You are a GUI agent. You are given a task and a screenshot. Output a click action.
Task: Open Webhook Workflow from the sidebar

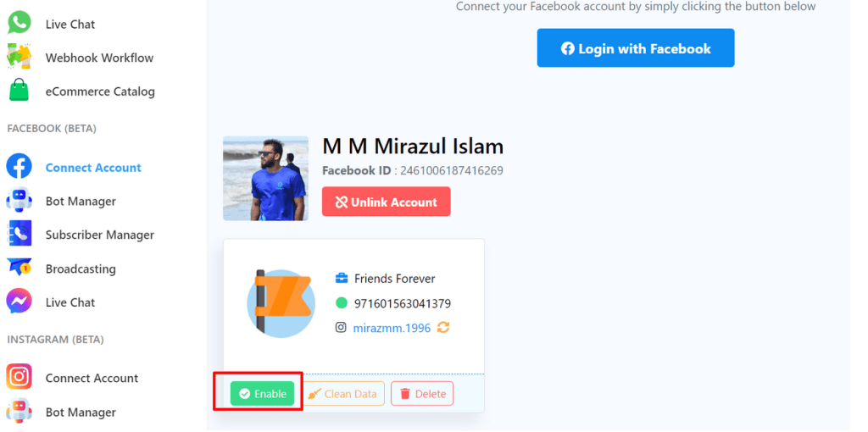99,58
